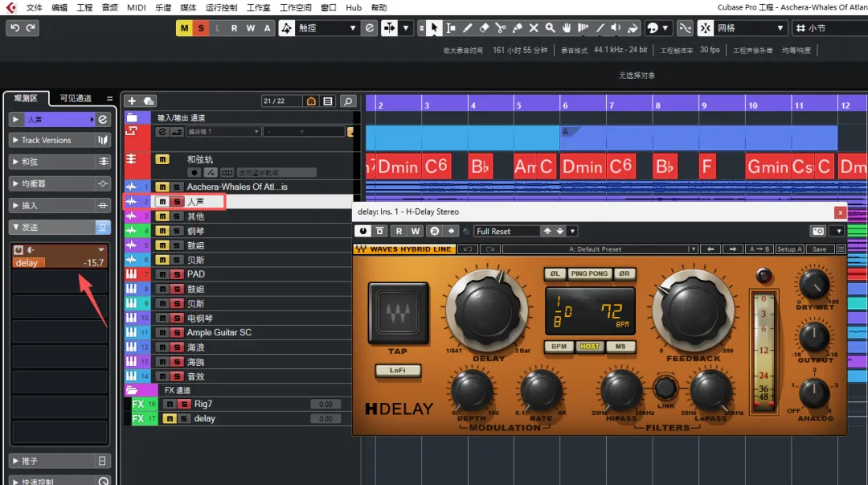Open the track presets icon beside Add Track
Image resolution: width=868 pixels, height=485 pixels.
[149, 101]
